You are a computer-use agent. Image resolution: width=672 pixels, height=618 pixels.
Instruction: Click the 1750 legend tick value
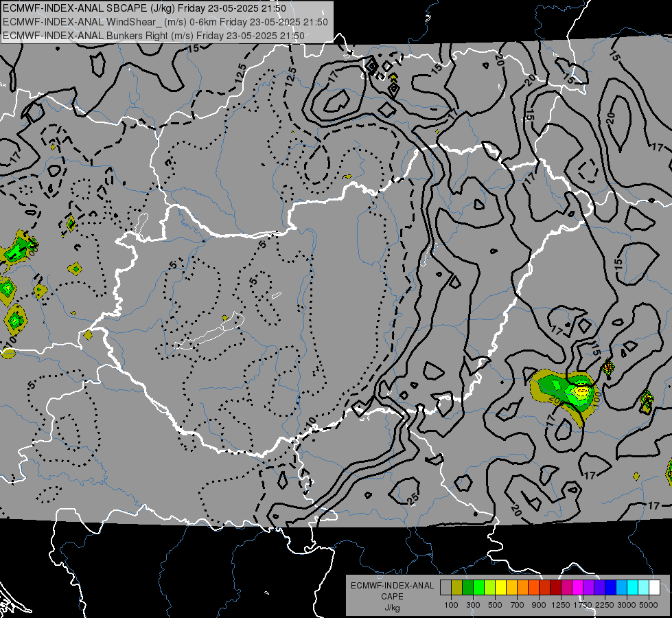coord(583,605)
